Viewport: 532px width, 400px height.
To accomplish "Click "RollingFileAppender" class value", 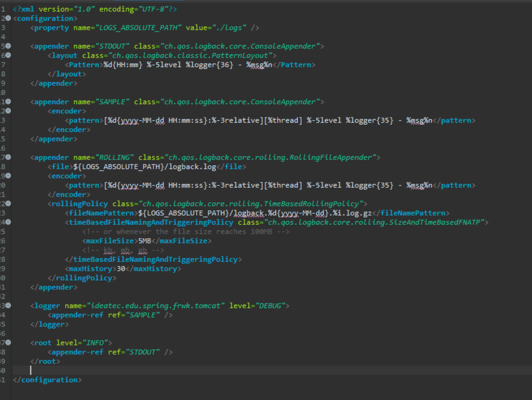I will [x=330, y=157].
